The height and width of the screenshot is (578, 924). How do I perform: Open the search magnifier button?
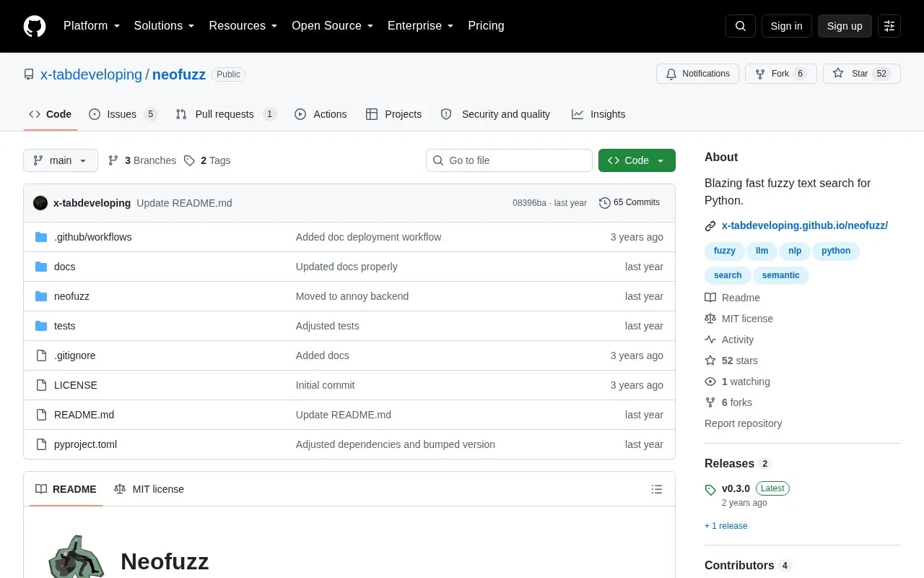pyautogui.click(x=741, y=26)
